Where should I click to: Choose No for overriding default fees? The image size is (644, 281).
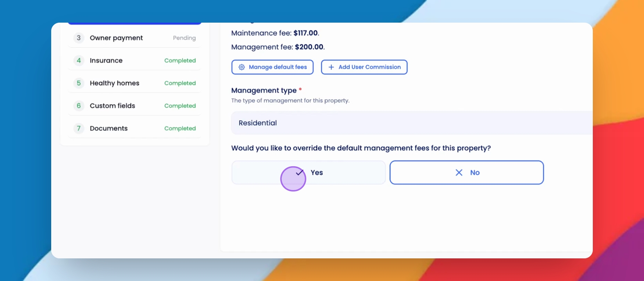467,173
